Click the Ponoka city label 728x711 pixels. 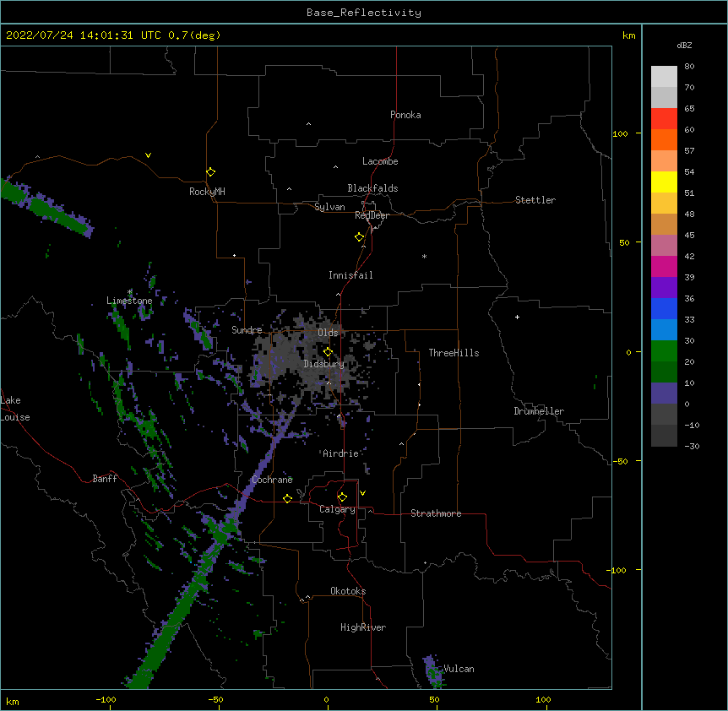(x=405, y=115)
